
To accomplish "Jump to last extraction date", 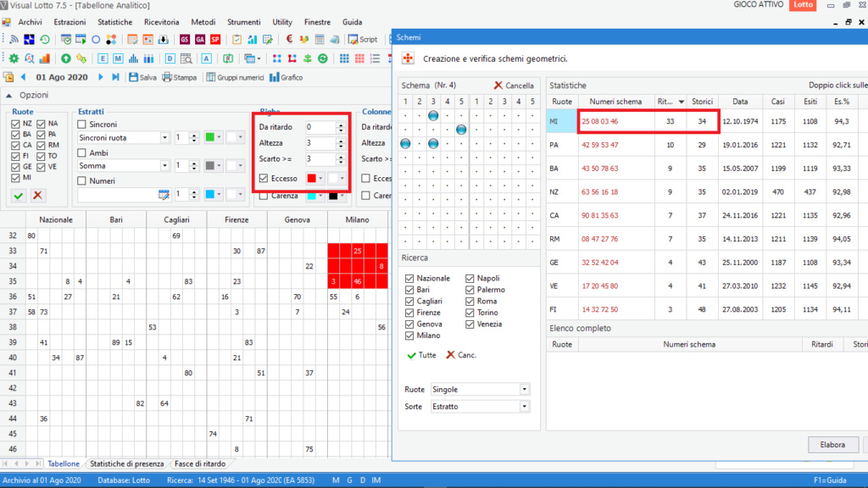I will click(x=115, y=77).
